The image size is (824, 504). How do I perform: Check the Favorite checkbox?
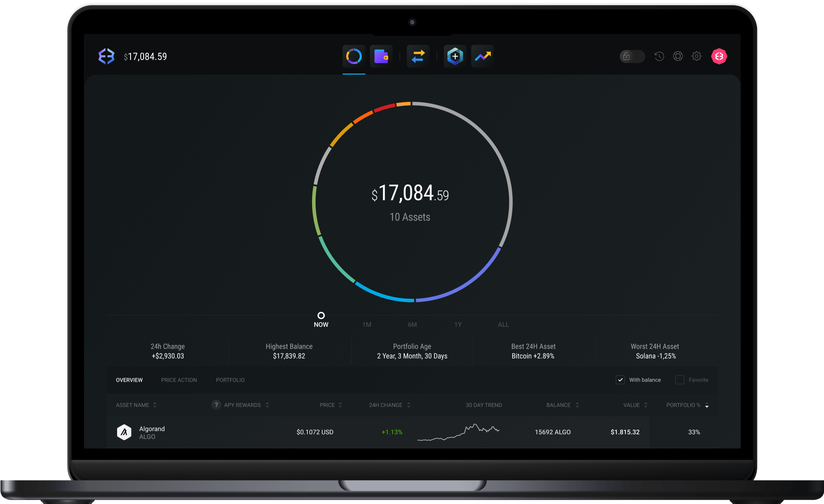click(x=679, y=380)
